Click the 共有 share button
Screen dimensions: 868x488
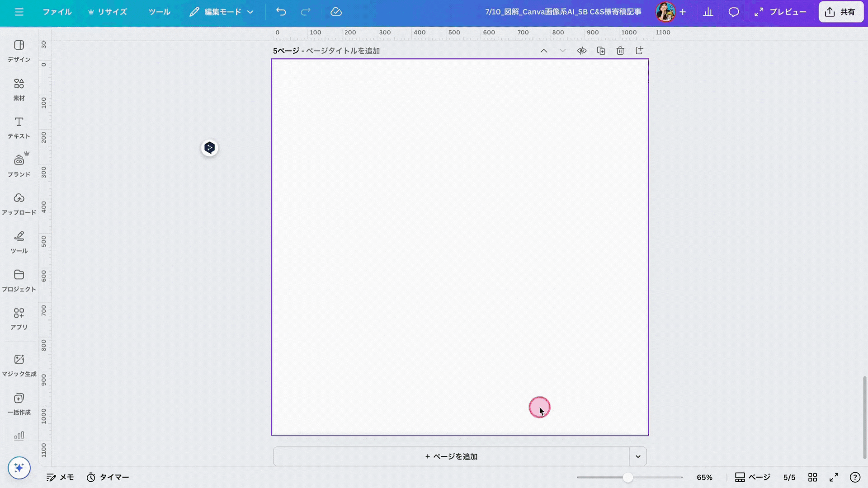coord(840,12)
